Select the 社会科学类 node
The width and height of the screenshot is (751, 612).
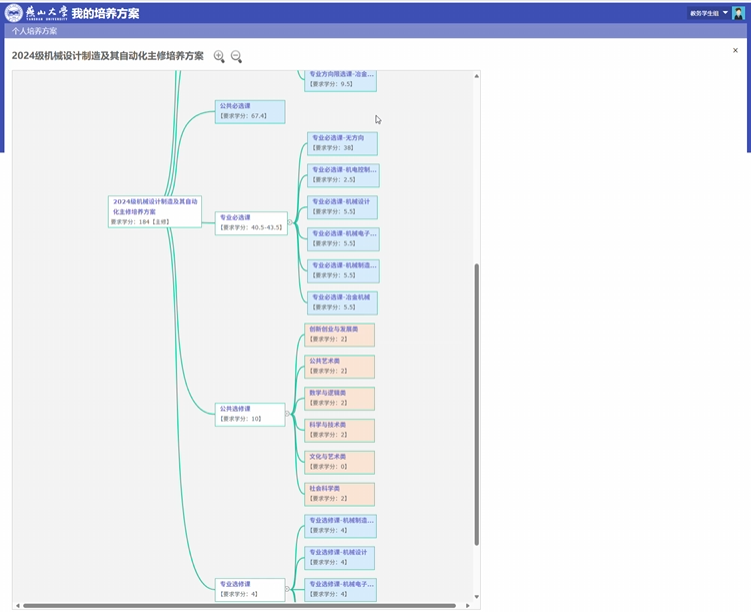coord(340,495)
